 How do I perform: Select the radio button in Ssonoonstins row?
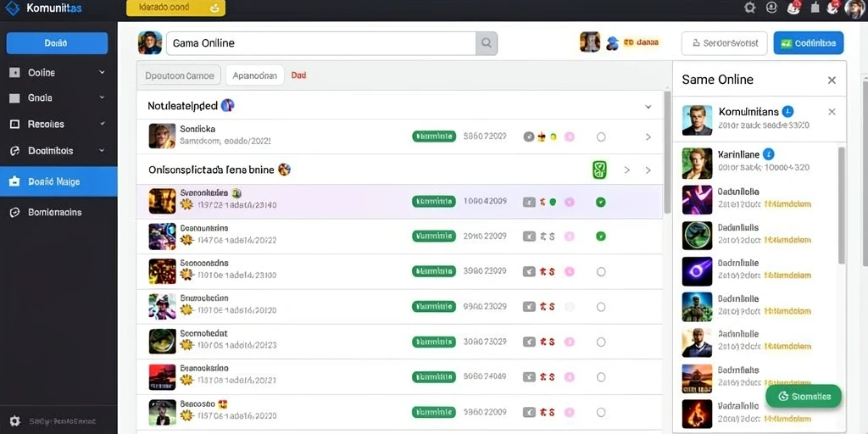(x=601, y=272)
